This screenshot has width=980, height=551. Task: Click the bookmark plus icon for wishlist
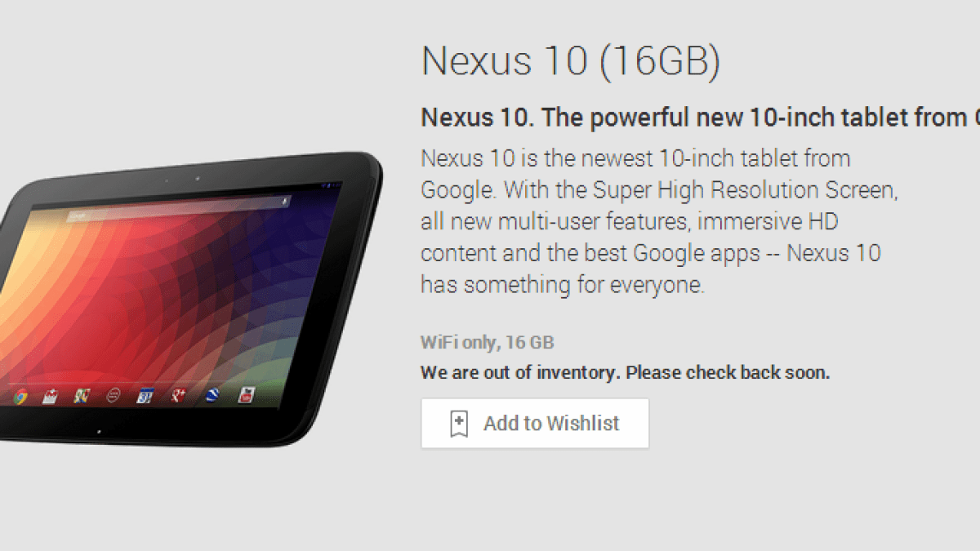tap(459, 424)
